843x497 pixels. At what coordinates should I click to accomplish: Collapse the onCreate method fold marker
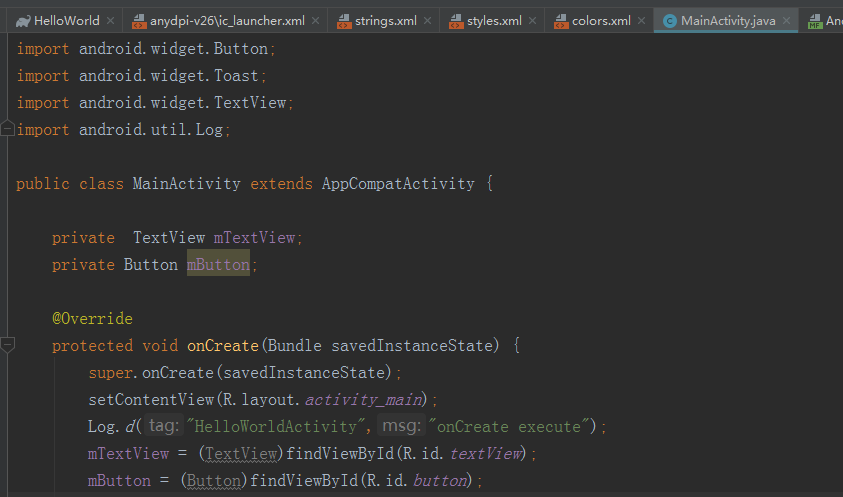click(8, 345)
